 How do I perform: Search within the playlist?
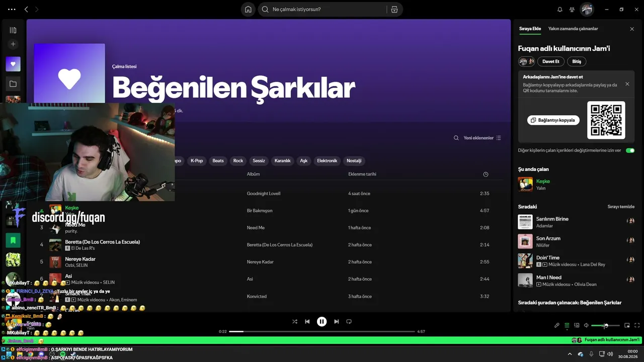(x=456, y=138)
